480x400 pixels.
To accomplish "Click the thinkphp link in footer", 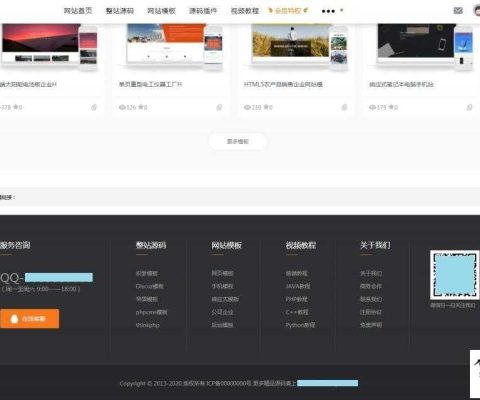I will [x=148, y=325].
